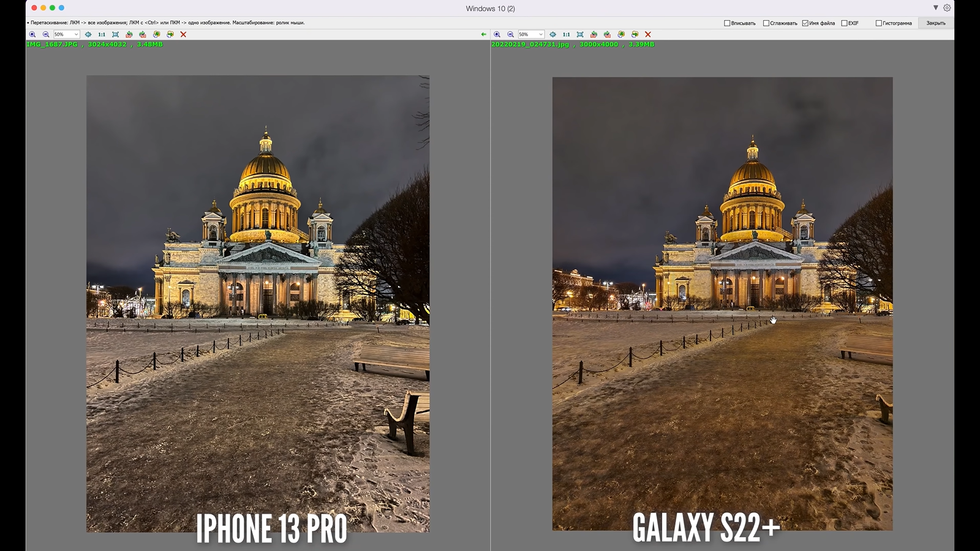This screenshot has width=980, height=551.
Task: Open the window settings gear
Action: [947, 8]
